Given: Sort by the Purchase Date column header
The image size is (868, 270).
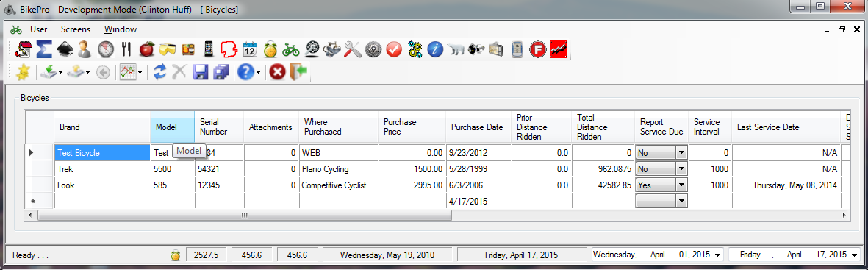Looking at the screenshot, I should [478, 127].
